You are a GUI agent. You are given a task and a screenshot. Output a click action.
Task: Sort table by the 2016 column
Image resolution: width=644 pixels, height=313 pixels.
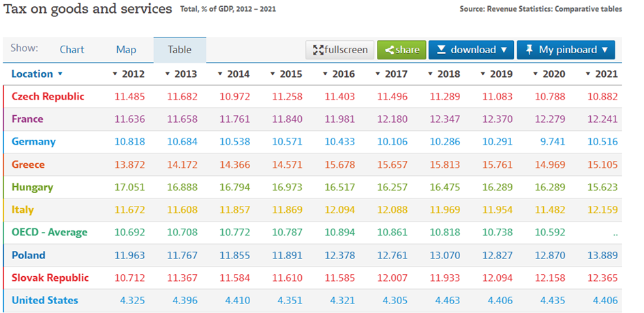[339, 74]
